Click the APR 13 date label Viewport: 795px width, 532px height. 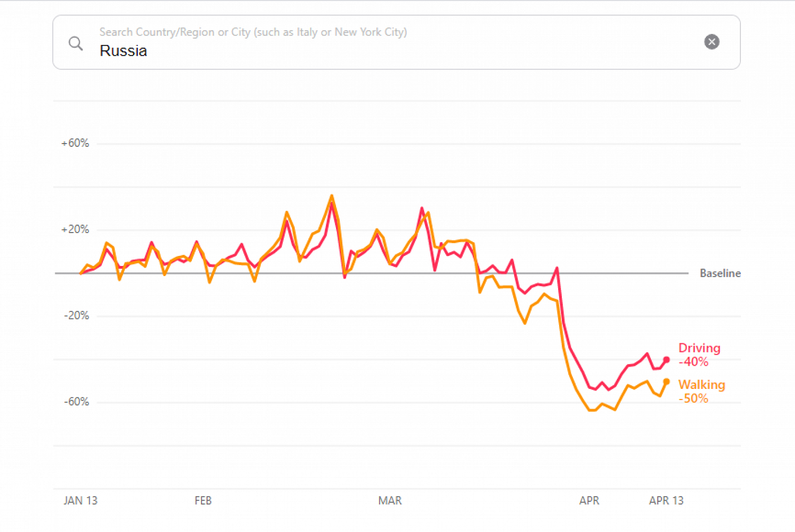(666, 501)
